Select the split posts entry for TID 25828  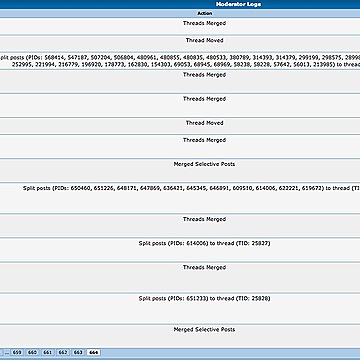[204, 298]
